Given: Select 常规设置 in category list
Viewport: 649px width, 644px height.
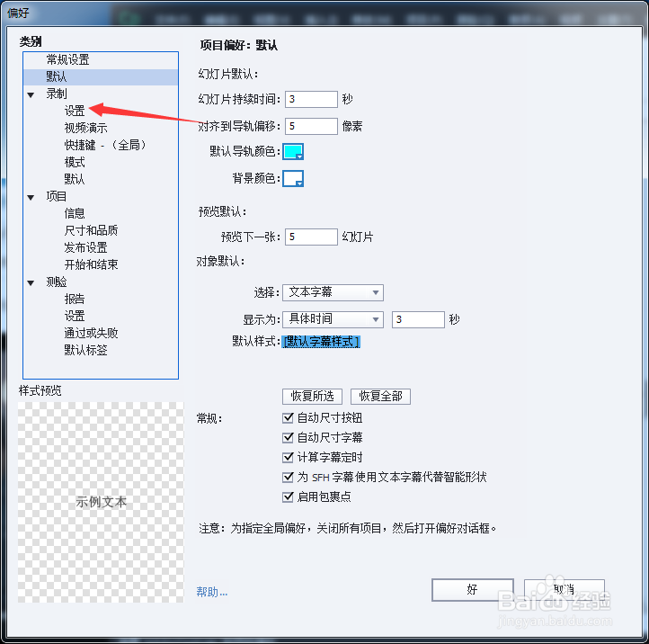Looking at the screenshot, I should click(x=68, y=59).
